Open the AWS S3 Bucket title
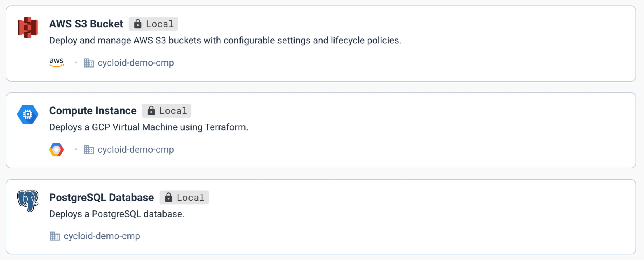Viewport: 644px width, 260px height. click(x=86, y=24)
